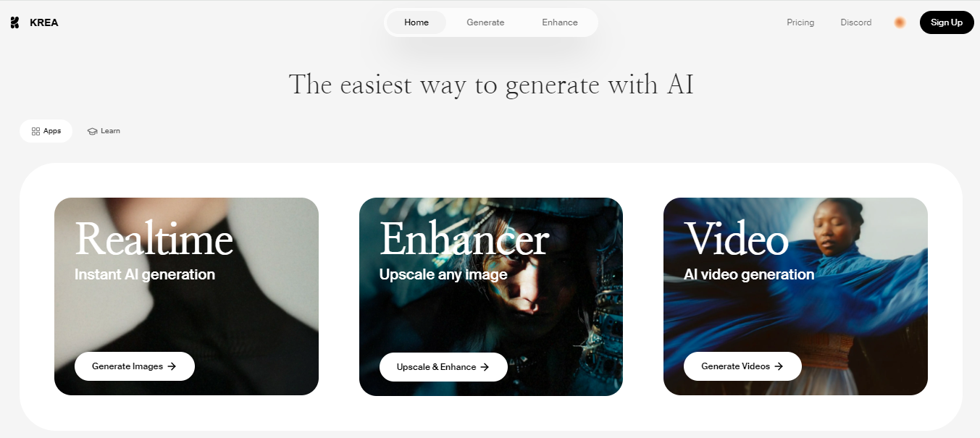Screen dimensions: 980x438
Task: Open the Pricing link
Action: pyautogui.click(x=800, y=22)
